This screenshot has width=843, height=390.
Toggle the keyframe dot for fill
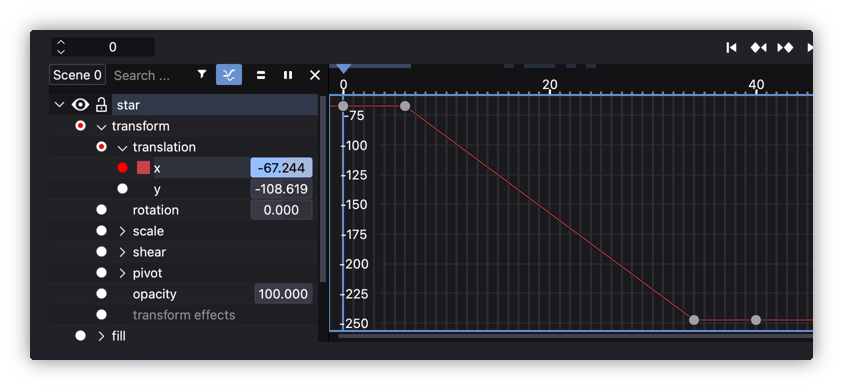tap(81, 336)
